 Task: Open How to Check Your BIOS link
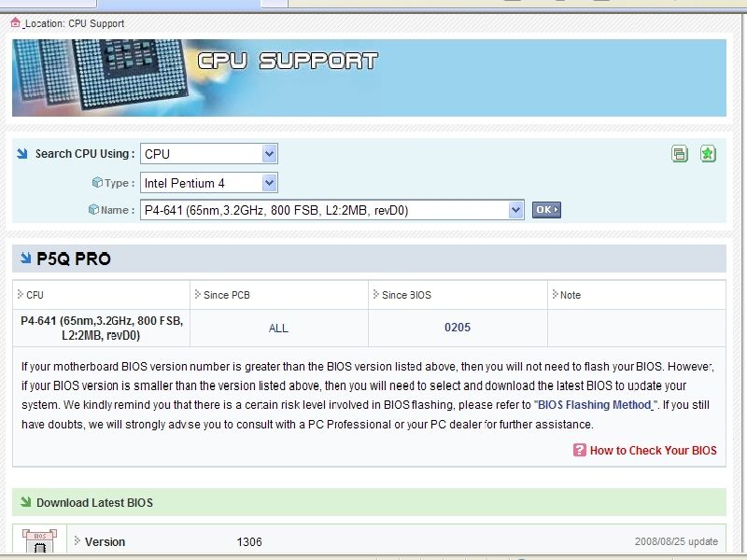tap(653, 451)
